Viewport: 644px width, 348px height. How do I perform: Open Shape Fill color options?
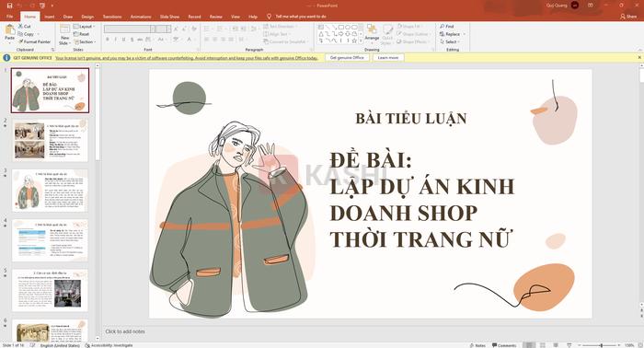pyautogui.click(x=409, y=27)
